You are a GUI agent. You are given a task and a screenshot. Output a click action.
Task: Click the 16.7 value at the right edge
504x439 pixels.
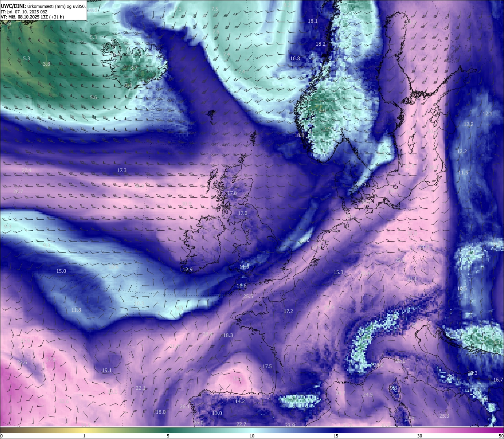(x=498, y=380)
